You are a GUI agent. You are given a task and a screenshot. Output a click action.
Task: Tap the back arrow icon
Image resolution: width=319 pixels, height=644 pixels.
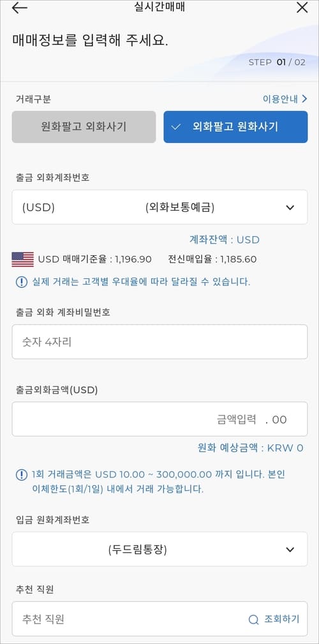(x=19, y=8)
